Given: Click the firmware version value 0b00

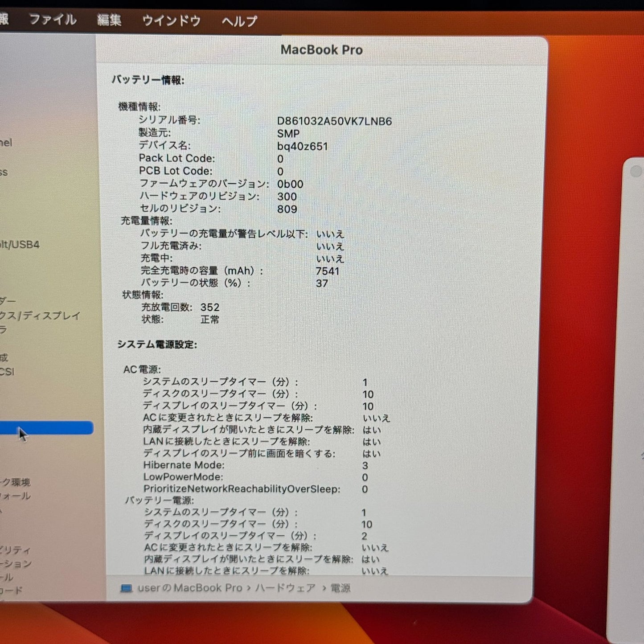Looking at the screenshot, I should (290, 184).
